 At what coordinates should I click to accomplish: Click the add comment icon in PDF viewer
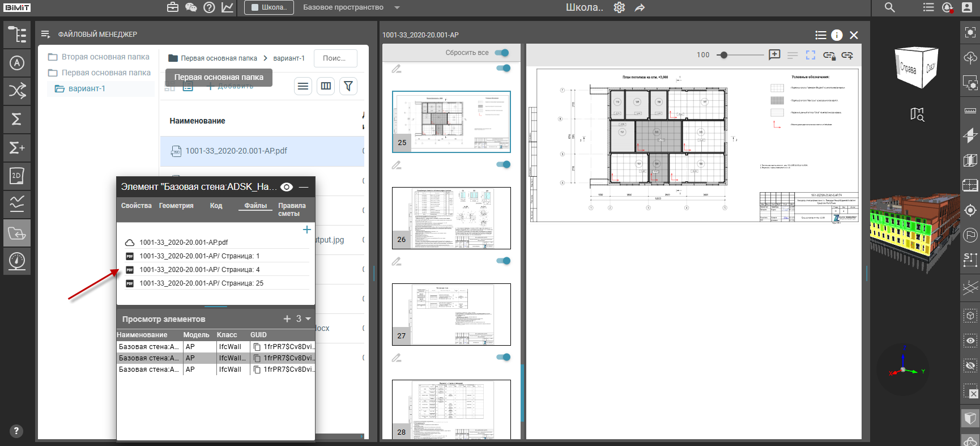774,55
